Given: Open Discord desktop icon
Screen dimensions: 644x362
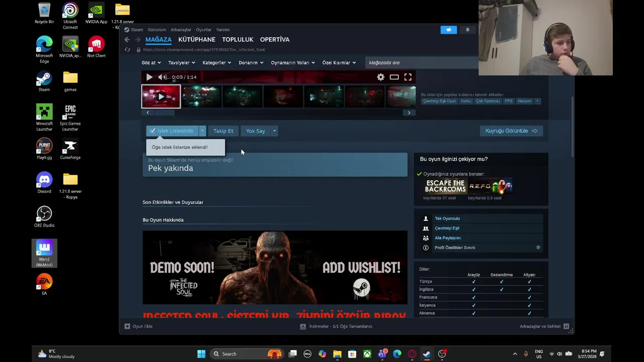Looking at the screenshot, I should click(44, 183).
